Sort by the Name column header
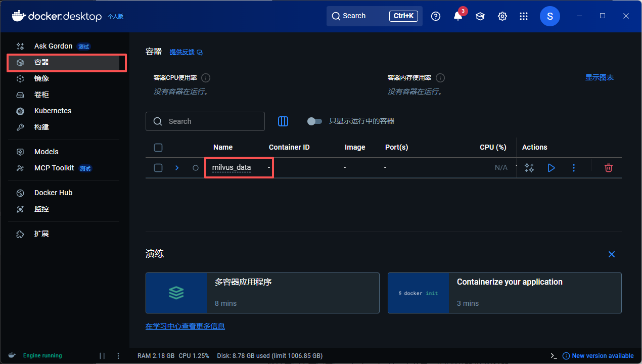 tap(223, 147)
